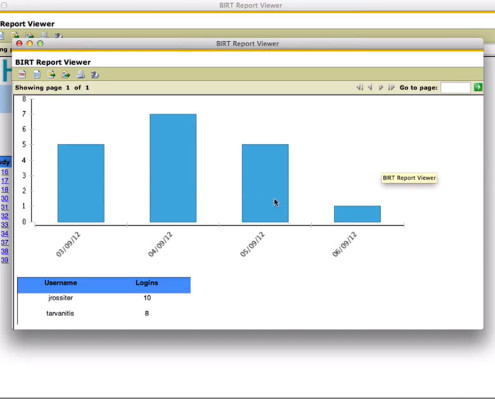Maximize the front BIRT Report Viewer window
This screenshot has width=495, height=400.
pos(40,44)
